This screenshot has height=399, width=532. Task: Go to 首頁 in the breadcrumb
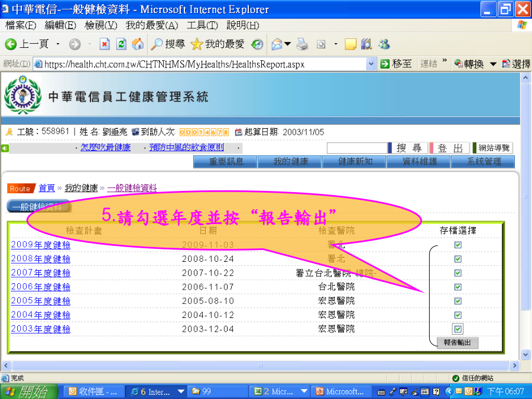[x=47, y=188]
